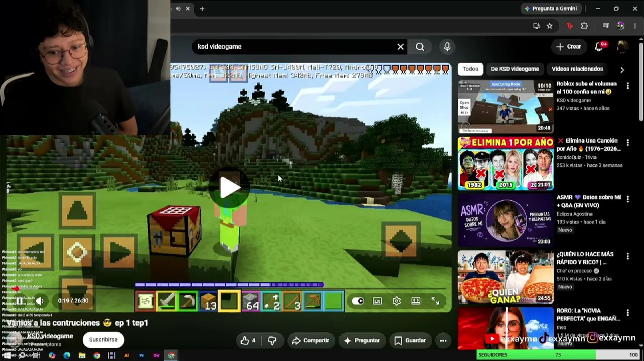Click the Preguntar button
The image size is (644, 361).
point(362,340)
